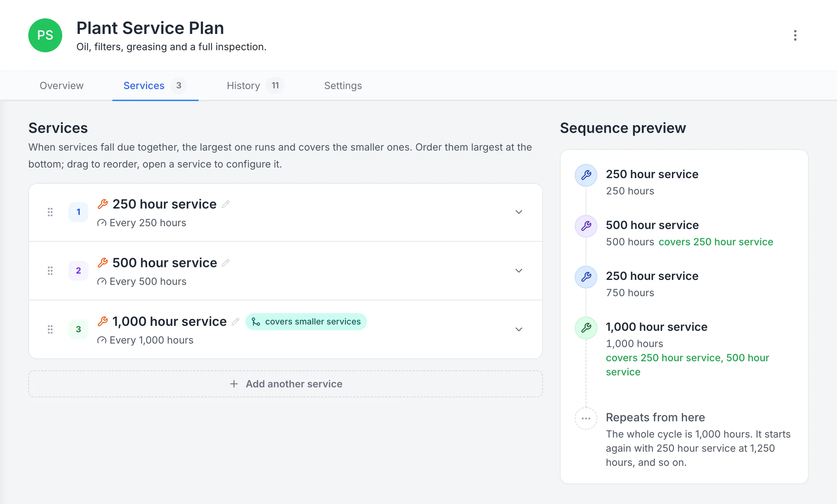This screenshot has width=837, height=504.
Task: Grab the drag handle of 500 hour service
Action: 50,271
